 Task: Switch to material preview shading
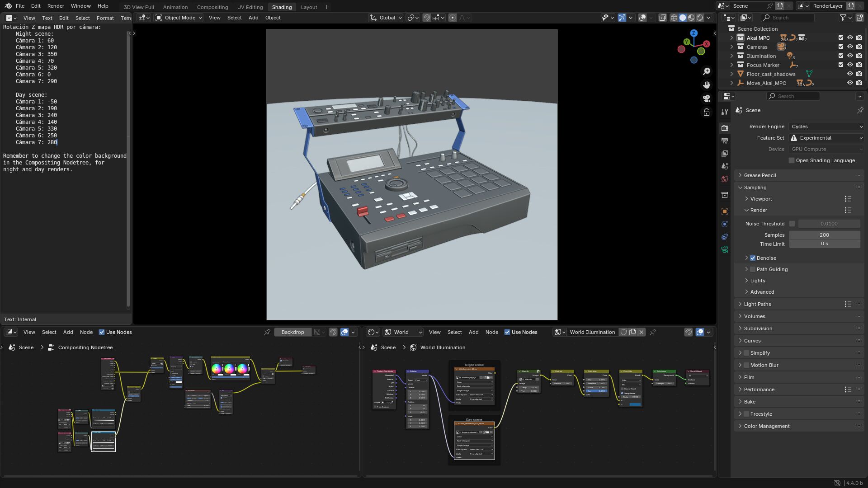[x=691, y=18]
